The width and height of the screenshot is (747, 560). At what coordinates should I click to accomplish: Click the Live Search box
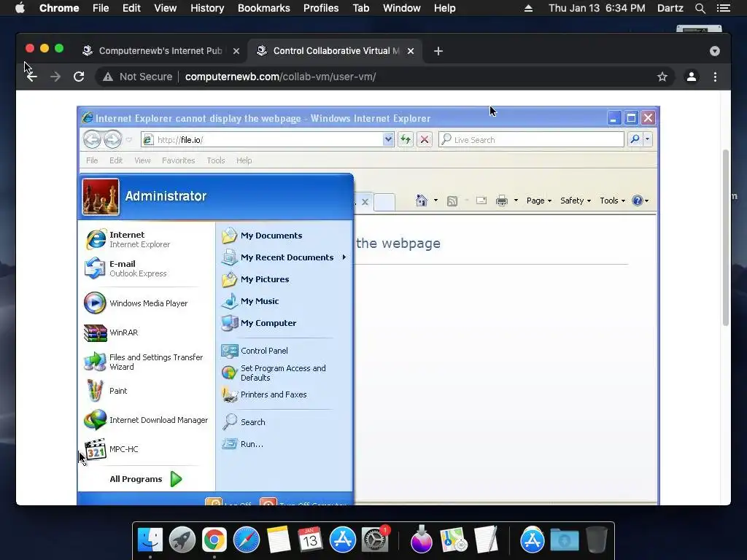pos(531,139)
